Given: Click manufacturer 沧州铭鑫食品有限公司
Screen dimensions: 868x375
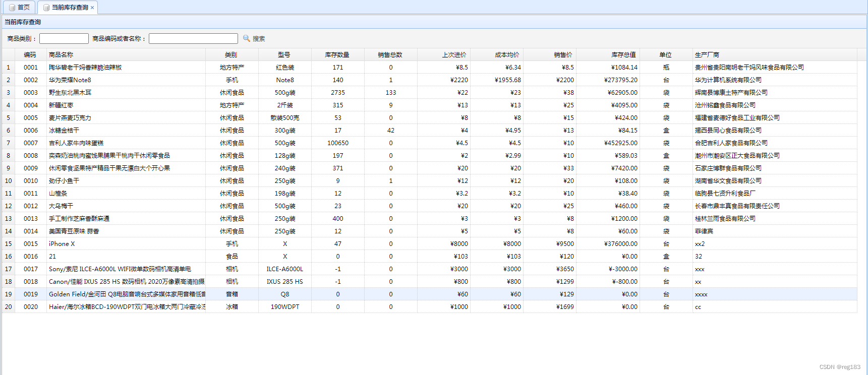Looking at the screenshot, I should tap(725, 105).
